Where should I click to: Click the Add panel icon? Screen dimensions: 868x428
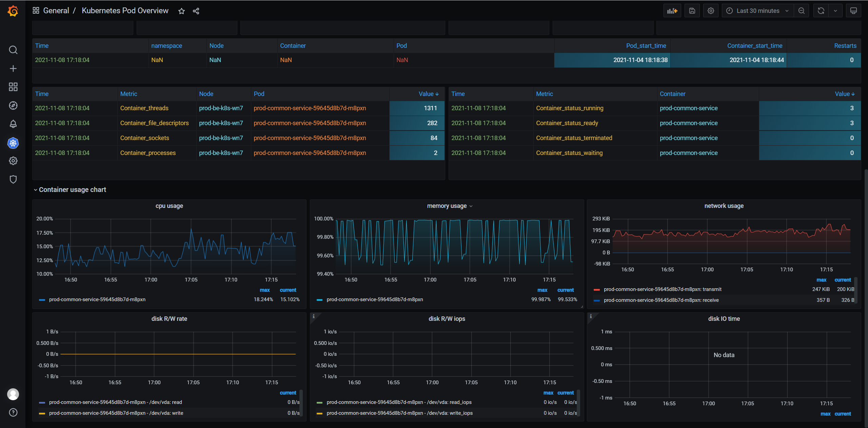tap(672, 11)
